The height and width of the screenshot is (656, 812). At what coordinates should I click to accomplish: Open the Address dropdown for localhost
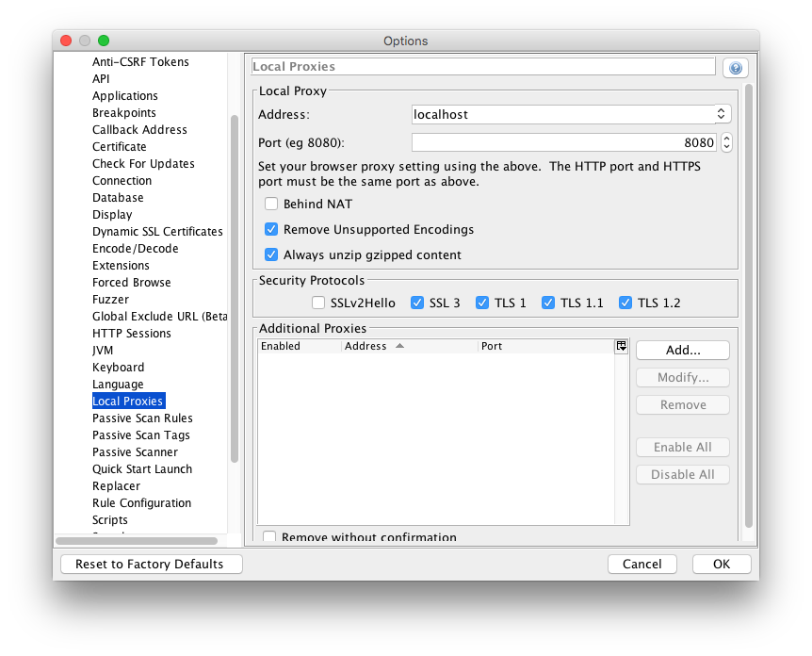click(x=722, y=114)
